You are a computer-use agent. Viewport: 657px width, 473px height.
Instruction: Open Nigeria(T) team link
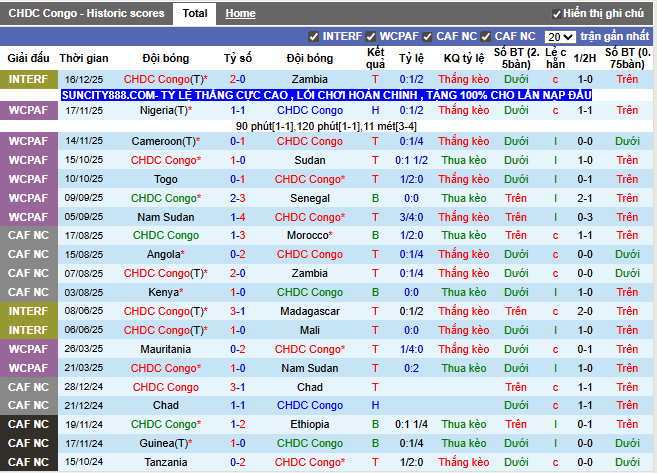click(166, 110)
